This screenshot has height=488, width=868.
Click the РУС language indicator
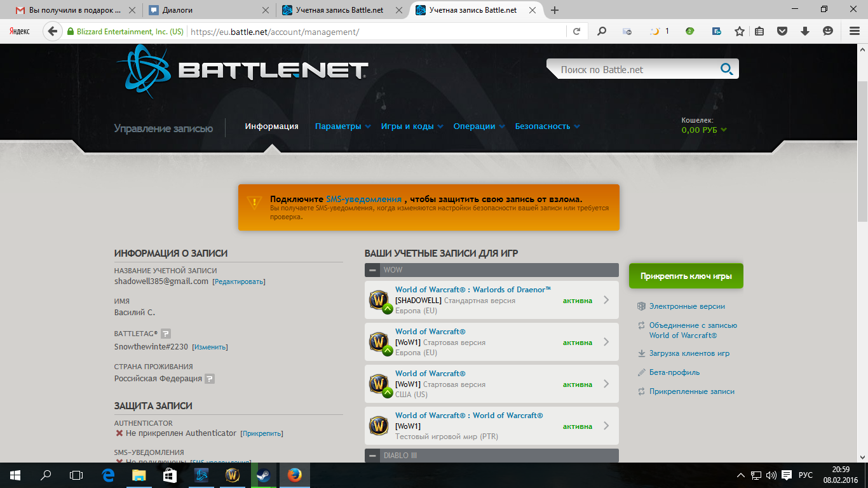(x=805, y=475)
